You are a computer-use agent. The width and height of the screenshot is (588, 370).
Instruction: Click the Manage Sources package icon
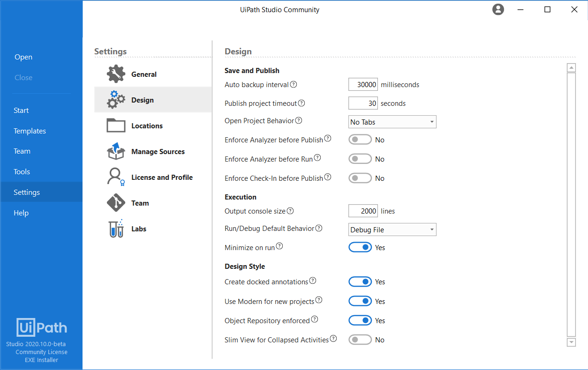tap(116, 151)
